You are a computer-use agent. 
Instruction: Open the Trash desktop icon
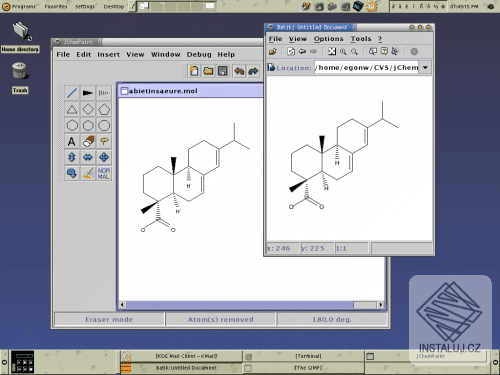(20, 78)
